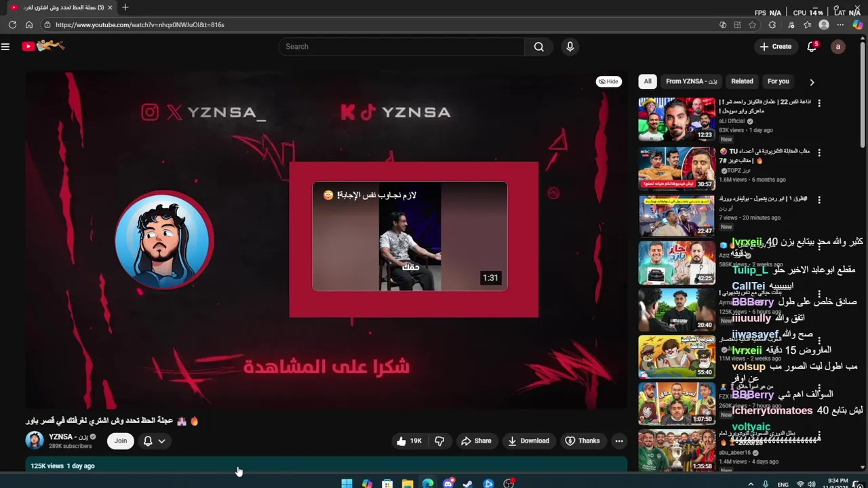Dislike the video
Viewport: 868px width, 488px height.
[x=439, y=441]
